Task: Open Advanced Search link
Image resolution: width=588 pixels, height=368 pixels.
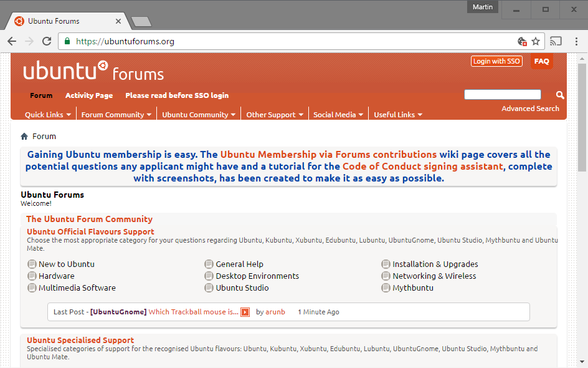Action: pos(530,109)
